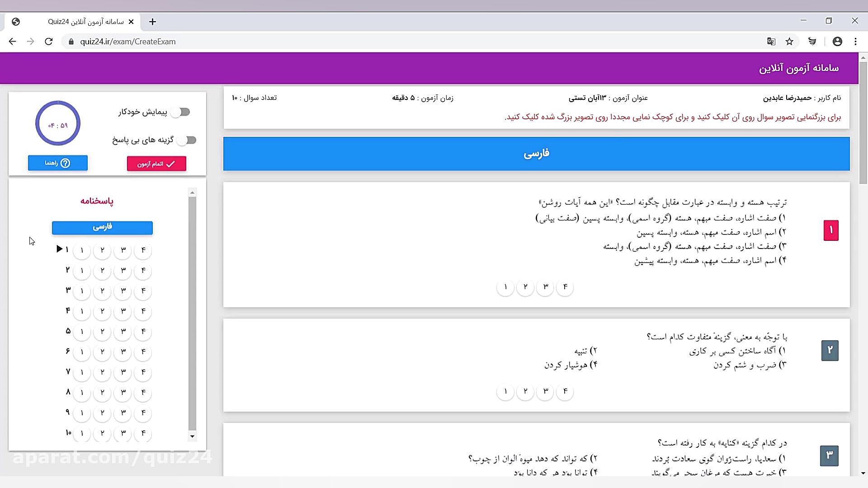Click the back navigation arrow

tap(12, 41)
